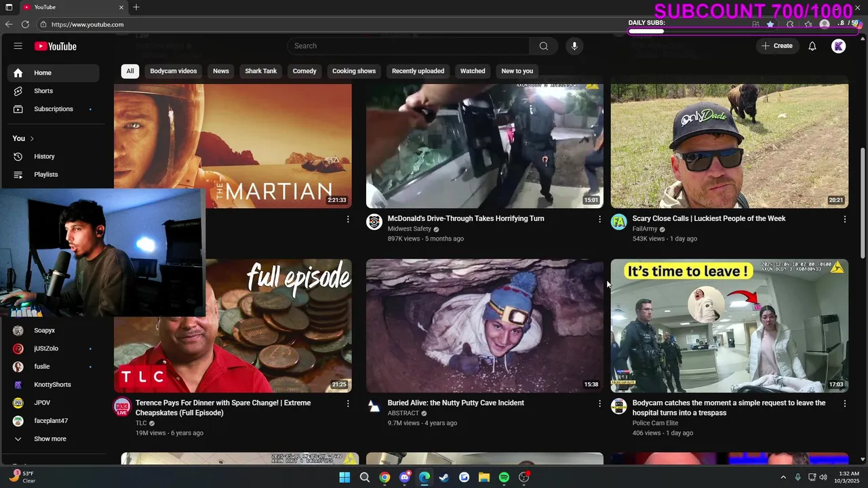The image size is (868, 488).
Task: Select the Bodycam videos chip
Action: click(x=174, y=71)
